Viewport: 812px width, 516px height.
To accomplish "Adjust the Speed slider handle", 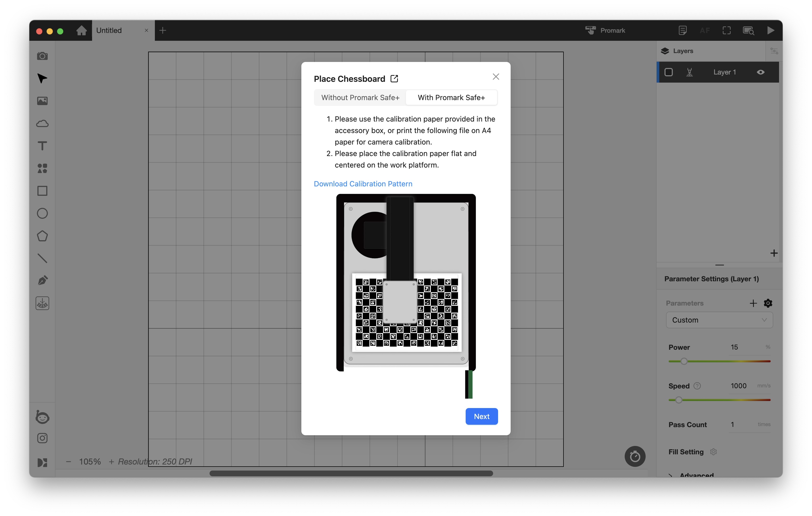I will 679,400.
